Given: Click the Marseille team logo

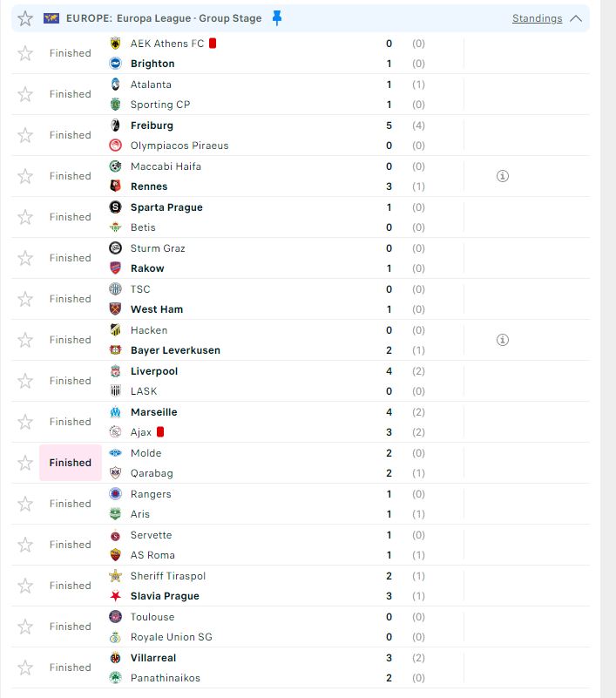Looking at the screenshot, I should 115,412.
